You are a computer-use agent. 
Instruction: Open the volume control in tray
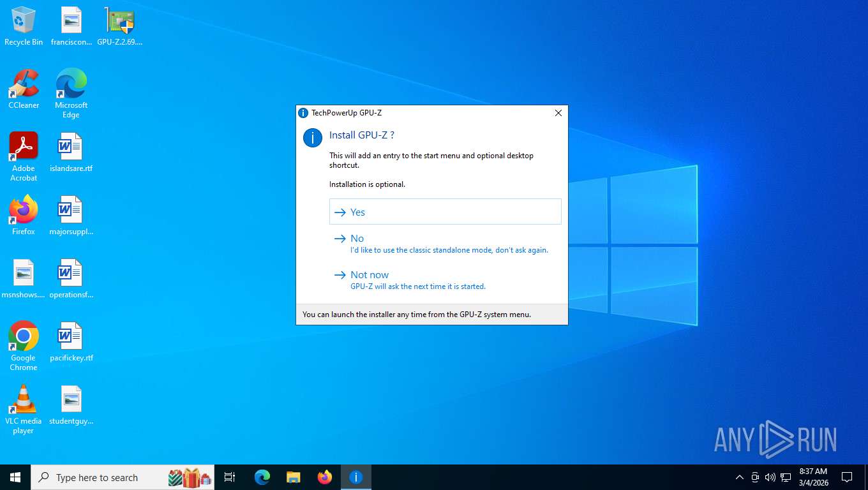pos(770,477)
